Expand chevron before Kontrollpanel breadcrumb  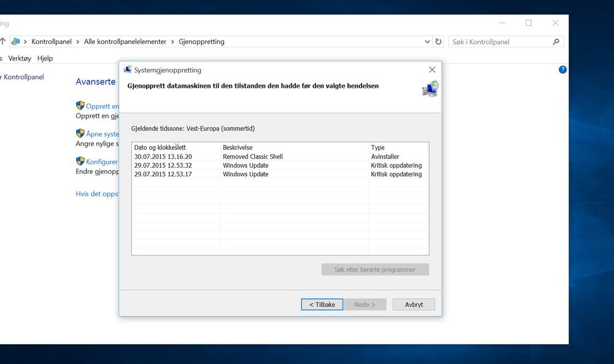[x=25, y=42]
